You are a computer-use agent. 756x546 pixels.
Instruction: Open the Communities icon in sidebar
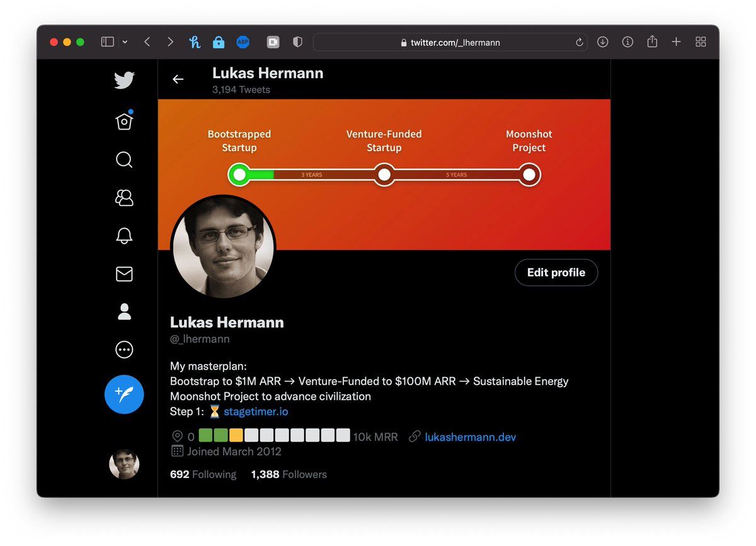coord(124,198)
